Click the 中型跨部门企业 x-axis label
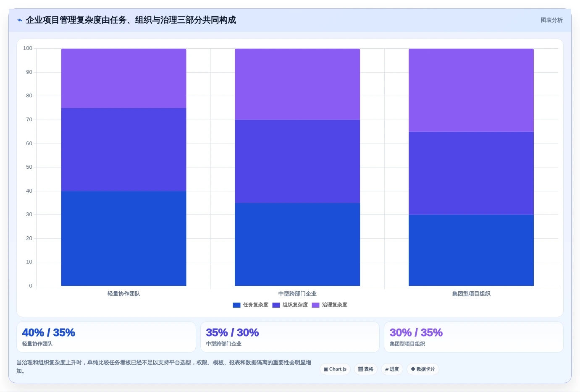The image size is (580, 392). [297, 294]
